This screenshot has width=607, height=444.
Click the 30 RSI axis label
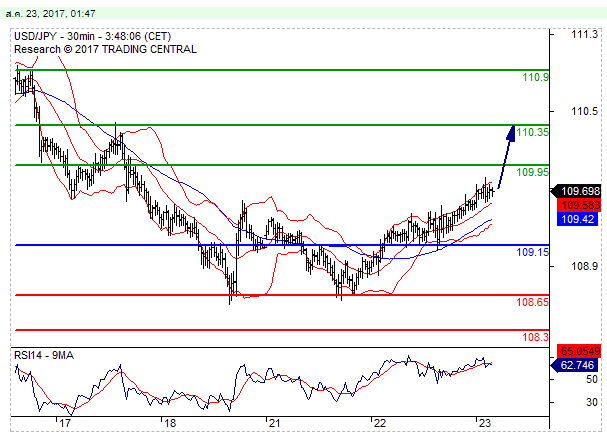[x=592, y=403]
